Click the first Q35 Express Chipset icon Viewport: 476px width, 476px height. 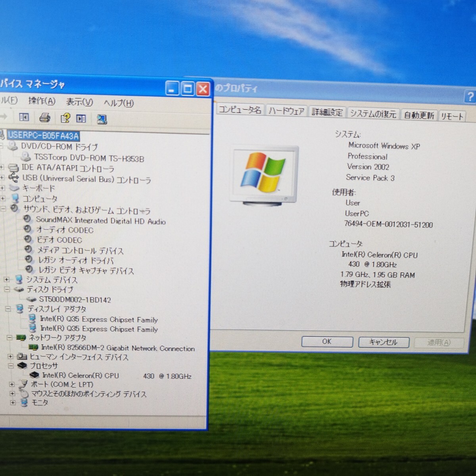[33, 319]
